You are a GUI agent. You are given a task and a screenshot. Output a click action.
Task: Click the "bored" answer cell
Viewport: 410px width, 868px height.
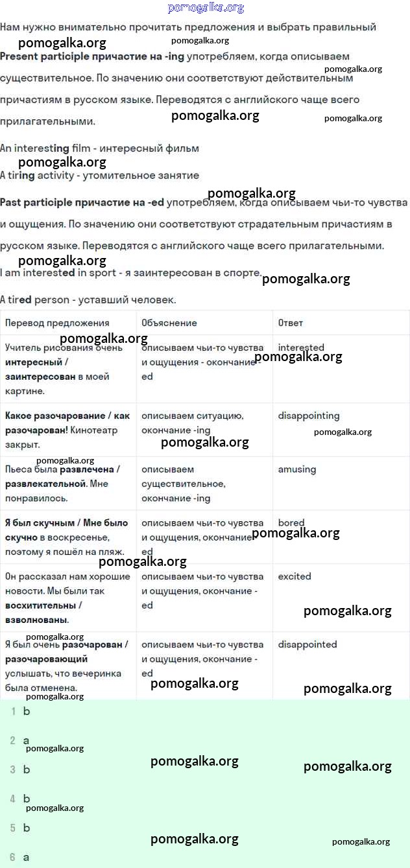[x=291, y=522]
